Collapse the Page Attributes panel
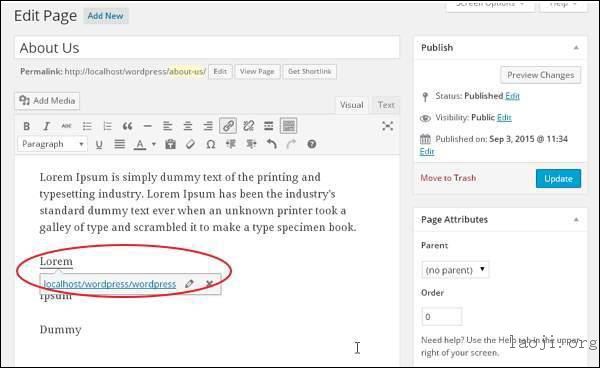 pos(576,220)
